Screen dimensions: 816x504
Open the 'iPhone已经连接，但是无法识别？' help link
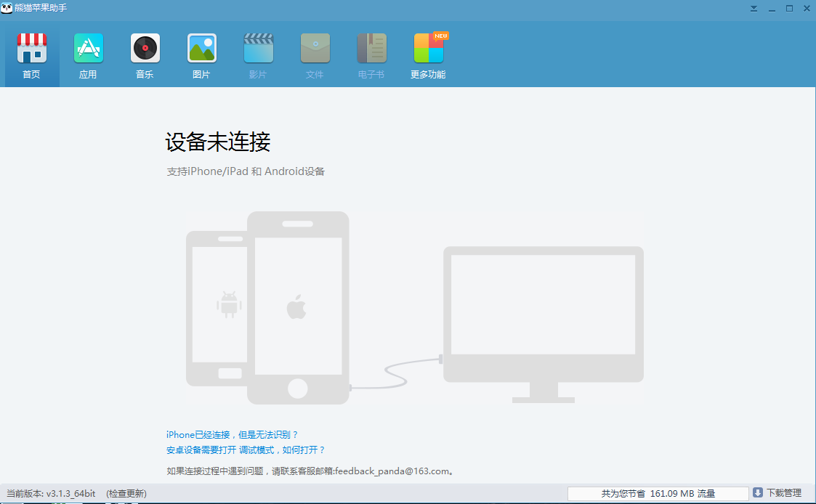coord(233,434)
